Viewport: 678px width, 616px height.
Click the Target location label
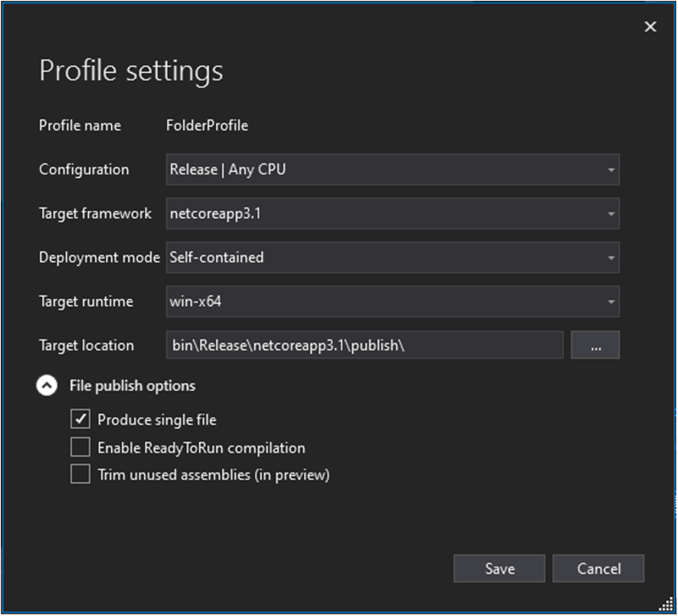click(x=86, y=346)
